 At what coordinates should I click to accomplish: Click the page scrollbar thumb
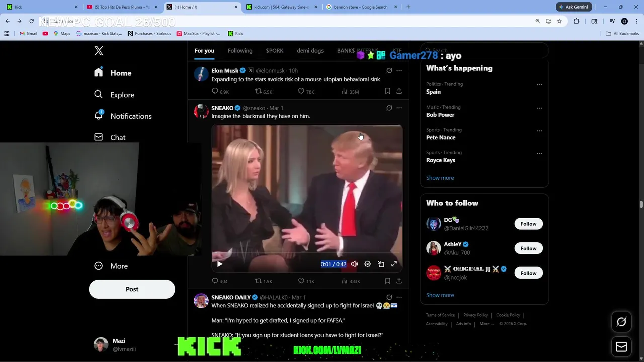pos(641,204)
